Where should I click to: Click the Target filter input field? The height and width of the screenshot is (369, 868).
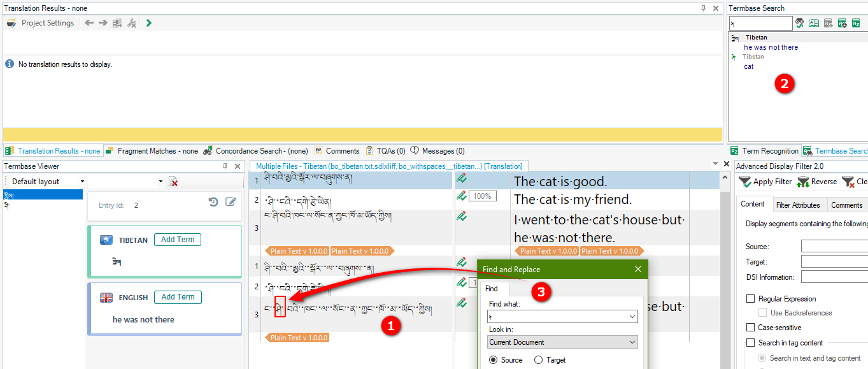[x=834, y=261]
